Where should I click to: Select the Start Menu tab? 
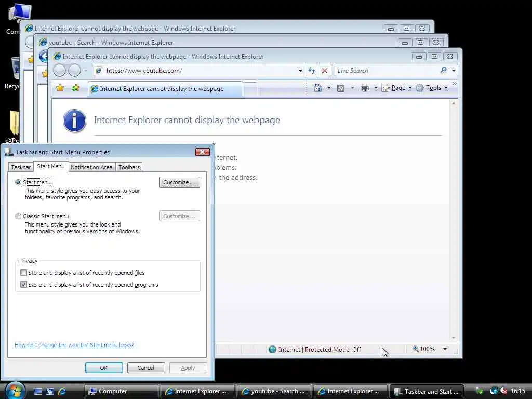(50, 166)
